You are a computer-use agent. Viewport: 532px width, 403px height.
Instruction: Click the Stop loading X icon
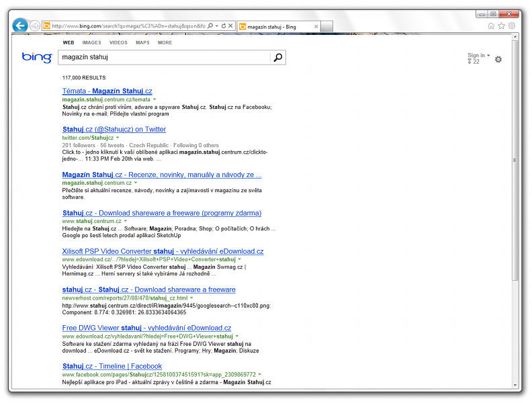(230, 26)
